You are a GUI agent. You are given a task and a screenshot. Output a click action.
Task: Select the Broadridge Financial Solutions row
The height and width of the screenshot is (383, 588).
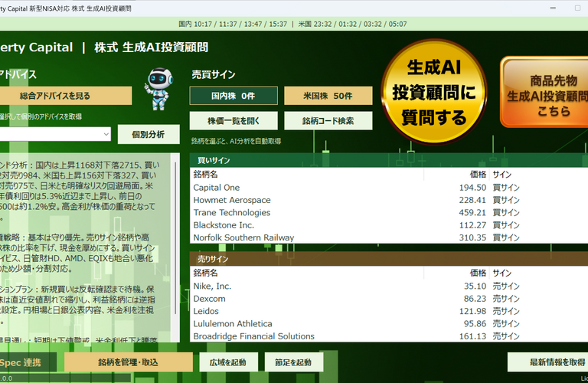coord(389,336)
